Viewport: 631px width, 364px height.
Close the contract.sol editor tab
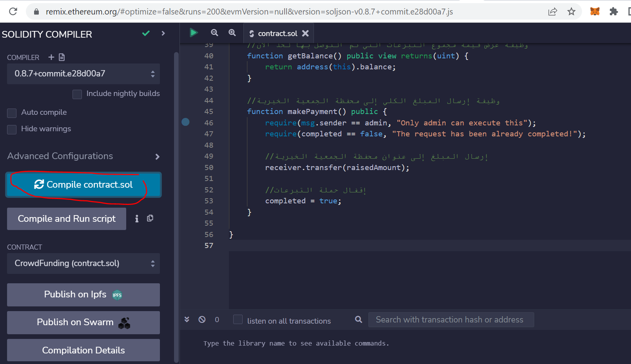pos(305,34)
